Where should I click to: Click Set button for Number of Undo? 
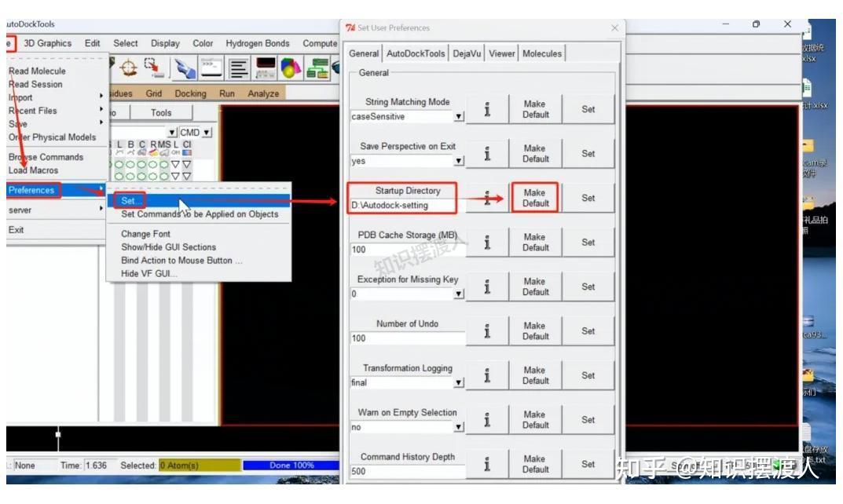click(588, 331)
